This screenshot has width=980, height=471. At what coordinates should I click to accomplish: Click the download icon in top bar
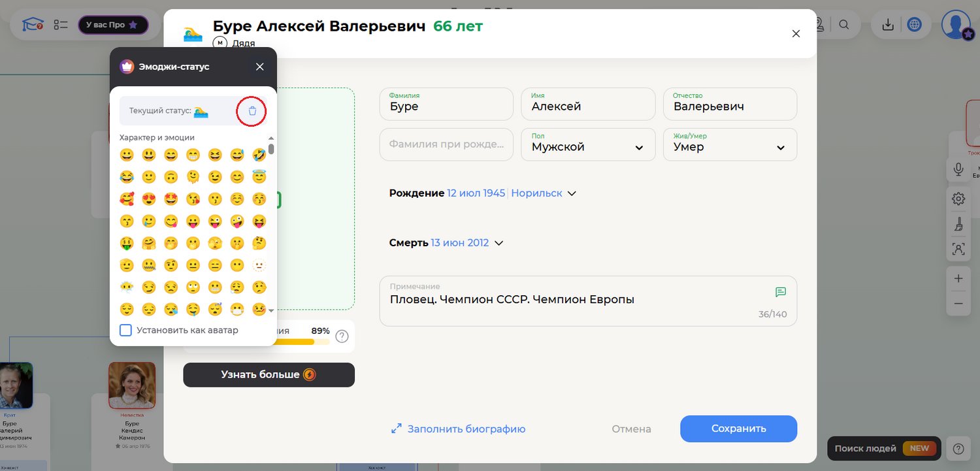click(888, 25)
